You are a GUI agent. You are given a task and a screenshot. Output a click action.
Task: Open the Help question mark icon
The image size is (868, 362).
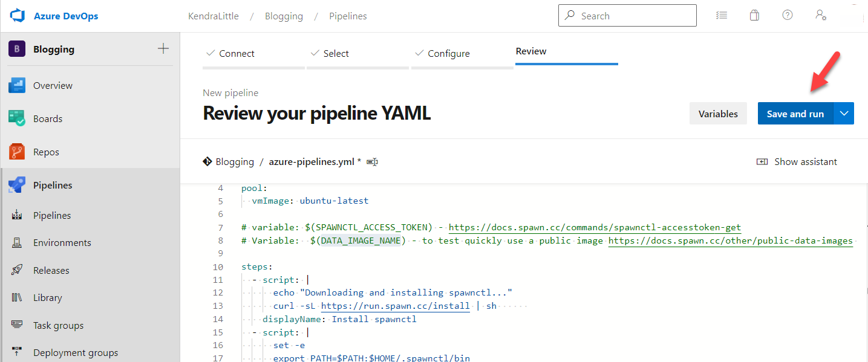click(787, 15)
